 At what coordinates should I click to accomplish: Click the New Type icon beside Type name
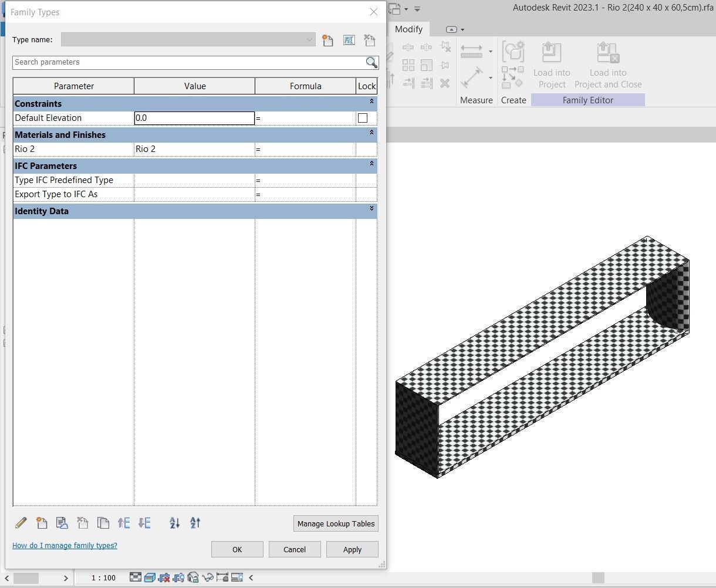327,40
